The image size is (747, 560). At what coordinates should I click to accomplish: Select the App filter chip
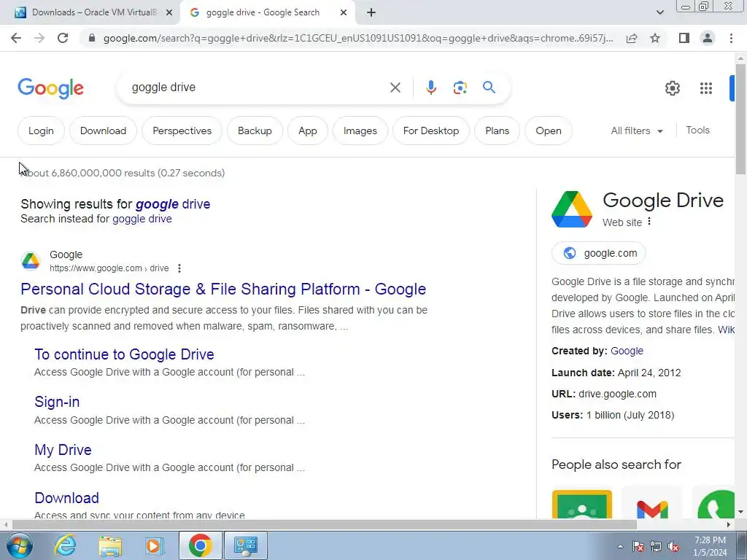pyautogui.click(x=308, y=131)
